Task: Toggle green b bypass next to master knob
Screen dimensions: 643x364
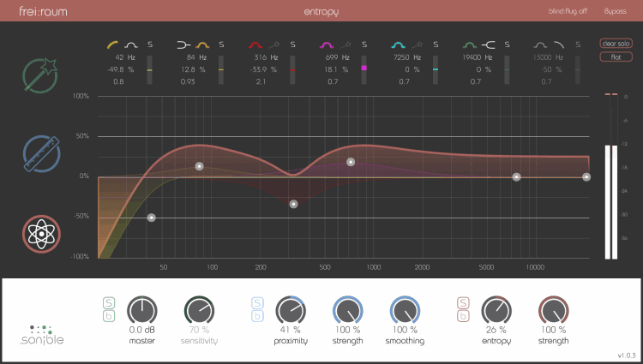Action: pyautogui.click(x=109, y=316)
